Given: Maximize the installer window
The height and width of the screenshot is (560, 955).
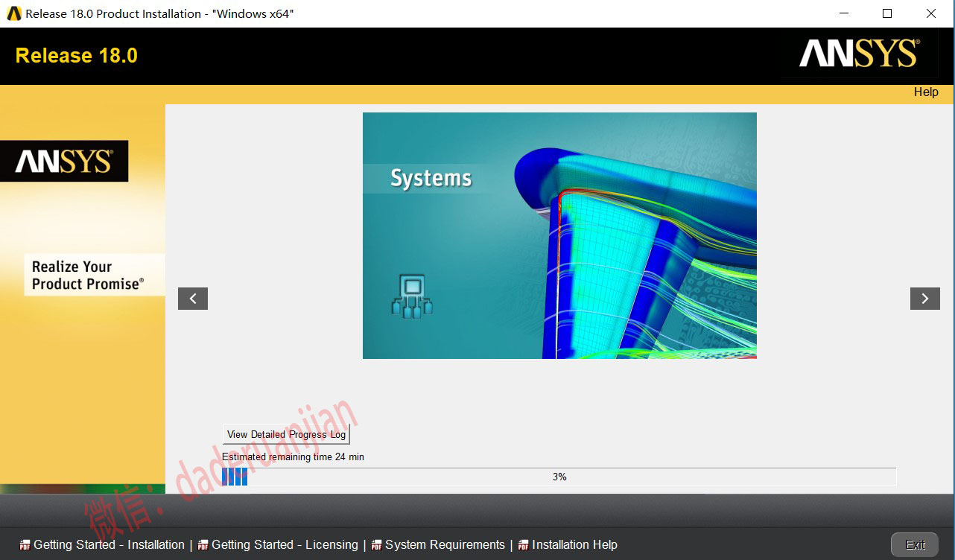Looking at the screenshot, I should (887, 13).
